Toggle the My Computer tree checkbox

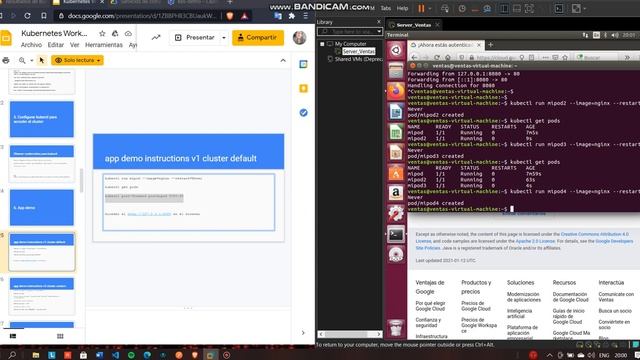[322, 44]
